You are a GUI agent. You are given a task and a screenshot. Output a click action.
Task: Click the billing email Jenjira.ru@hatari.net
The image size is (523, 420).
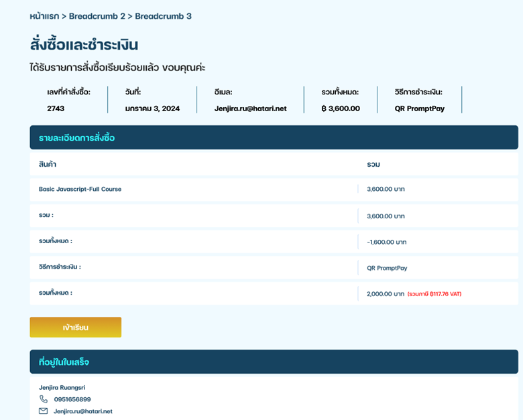click(x=83, y=411)
